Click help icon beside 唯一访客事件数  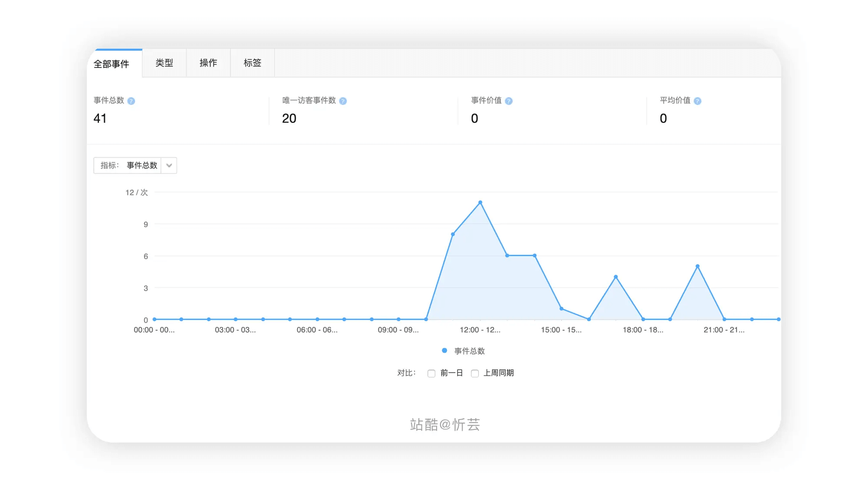pyautogui.click(x=343, y=101)
